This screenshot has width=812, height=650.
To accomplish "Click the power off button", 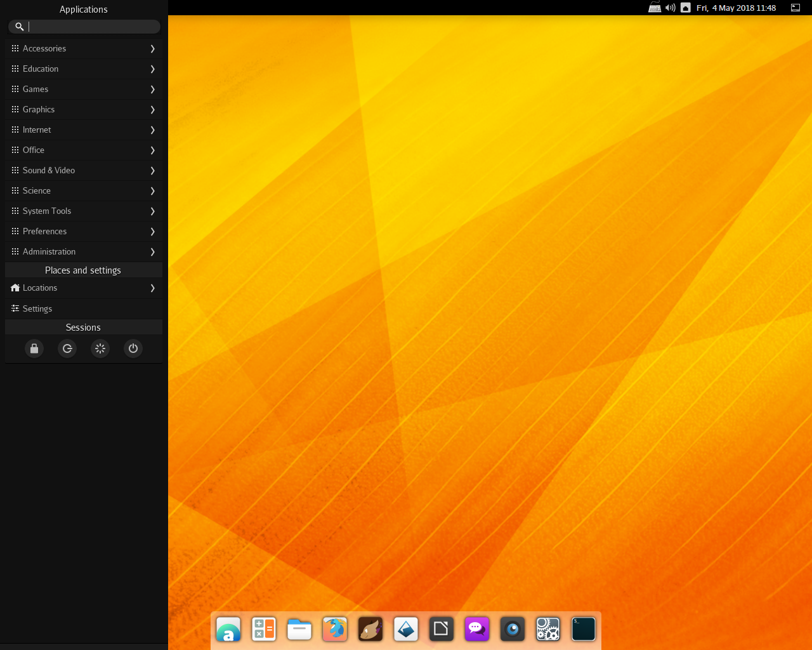I will click(133, 348).
